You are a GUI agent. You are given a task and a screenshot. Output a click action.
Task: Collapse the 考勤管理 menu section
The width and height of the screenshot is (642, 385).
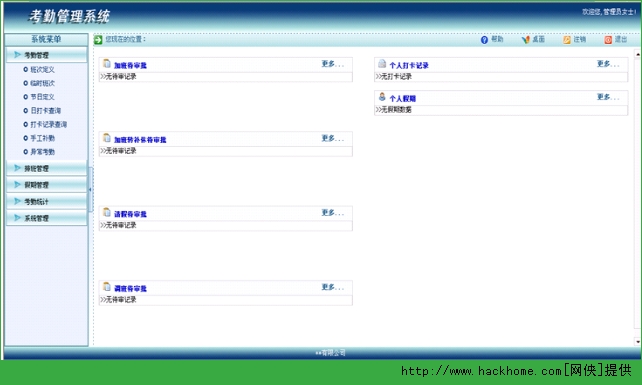pyautogui.click(x=47, y=55)
